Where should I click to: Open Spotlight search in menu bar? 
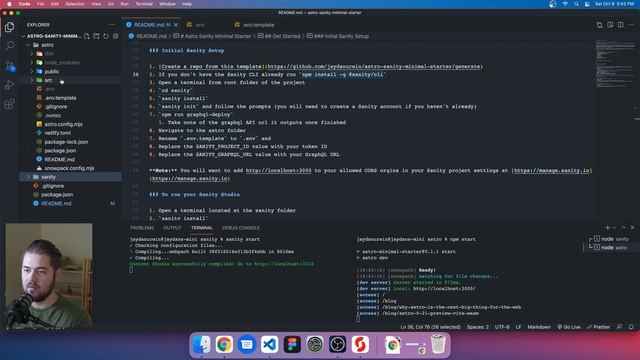[576, 4]
